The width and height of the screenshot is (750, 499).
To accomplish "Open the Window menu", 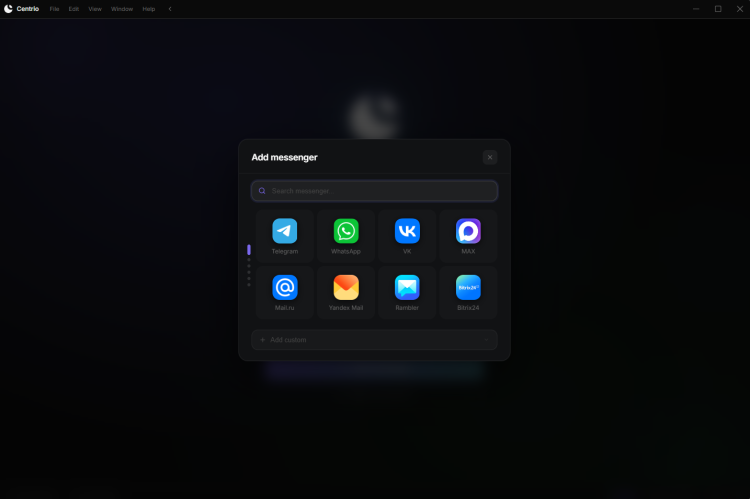I will tap(122, 9).
